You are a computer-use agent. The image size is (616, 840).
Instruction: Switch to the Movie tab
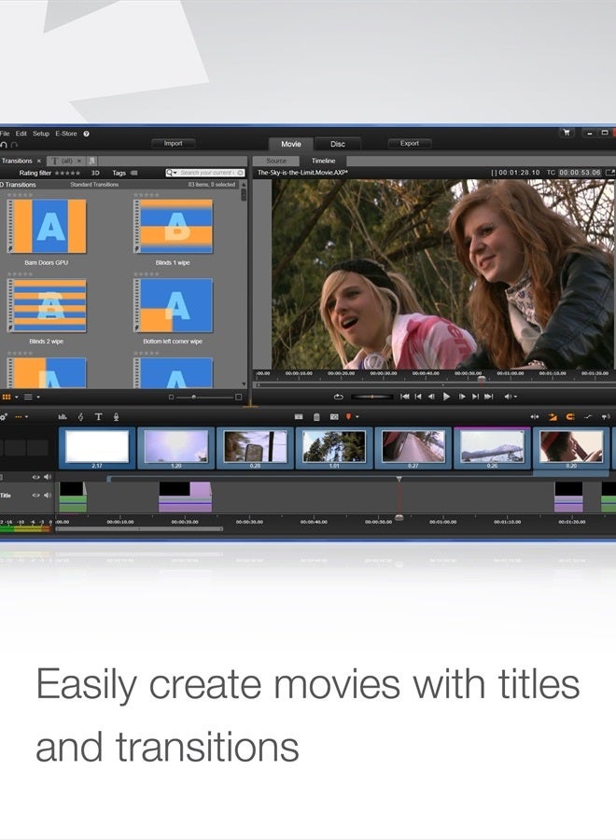[x=291, y=144]
